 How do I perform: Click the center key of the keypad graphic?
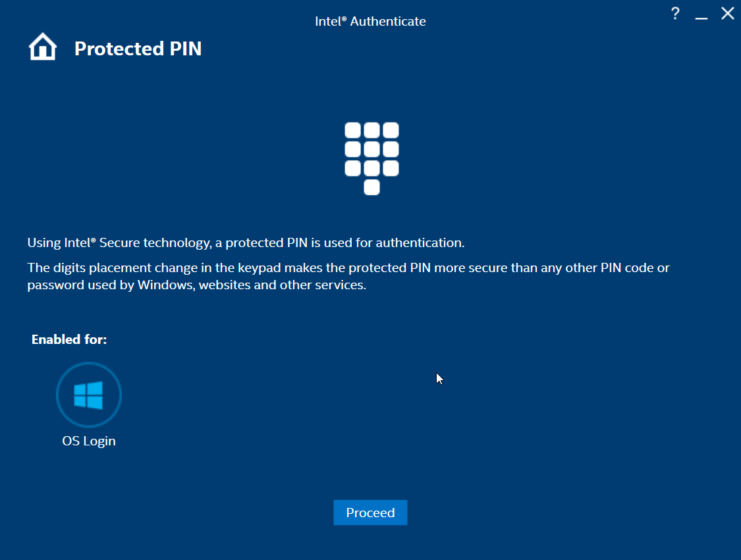coord(372,150)
